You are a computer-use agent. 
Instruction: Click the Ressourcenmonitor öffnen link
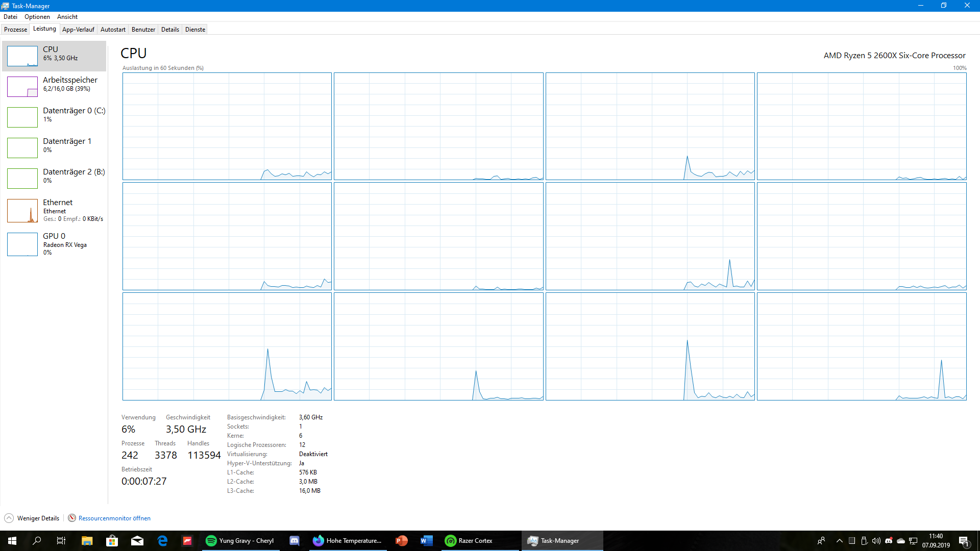point(114,518)
